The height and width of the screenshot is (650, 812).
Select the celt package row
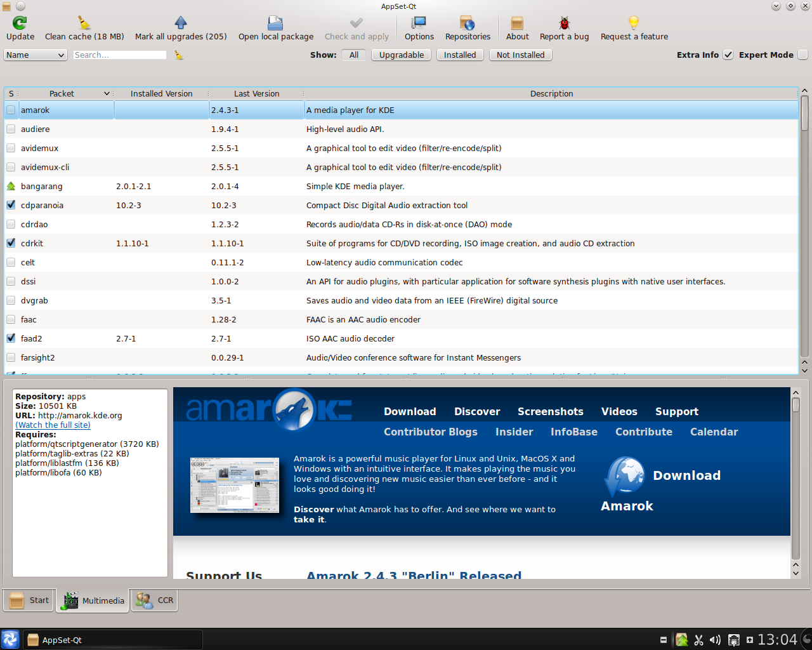tap(401, 262)
